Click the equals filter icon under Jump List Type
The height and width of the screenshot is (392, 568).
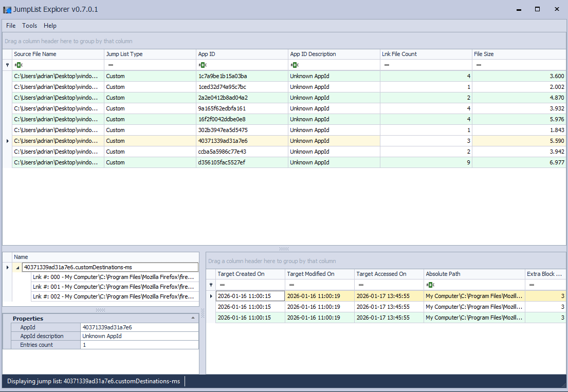(111, 65)
